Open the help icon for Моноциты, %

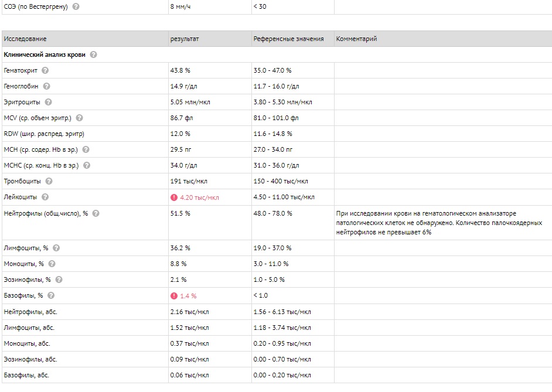click(53, 264)
